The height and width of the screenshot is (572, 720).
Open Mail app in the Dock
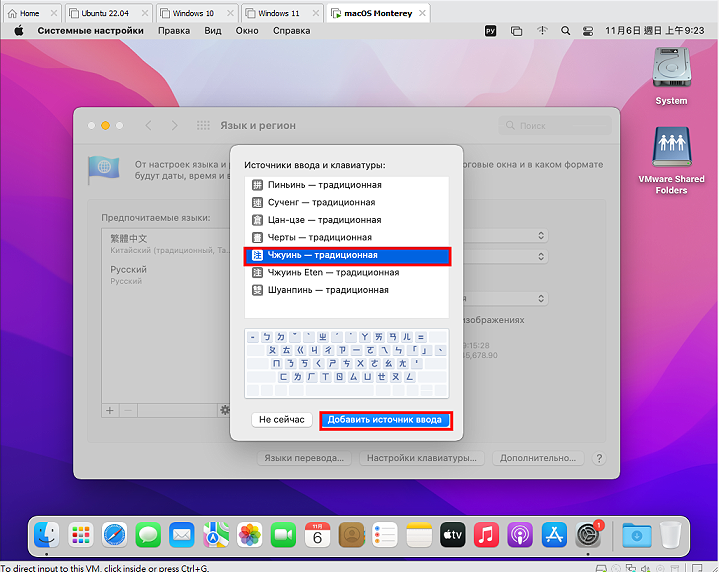[182, 535]
